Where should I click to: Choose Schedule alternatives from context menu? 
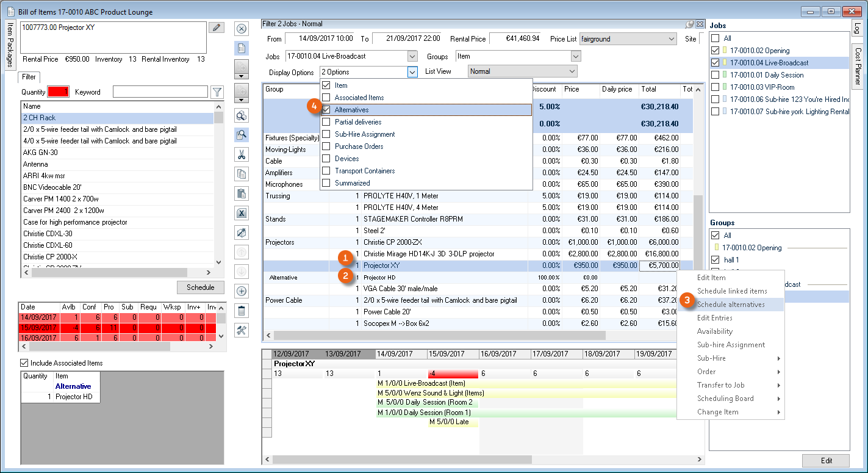[730, 305]
